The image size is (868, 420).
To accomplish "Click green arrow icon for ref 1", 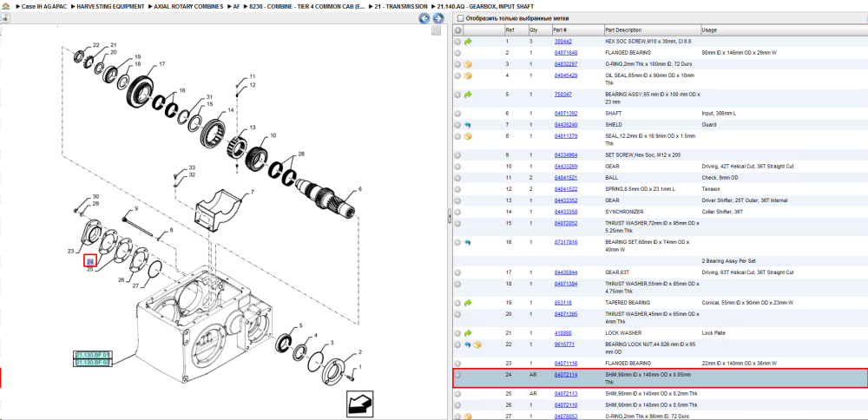I will coord(468,42).
